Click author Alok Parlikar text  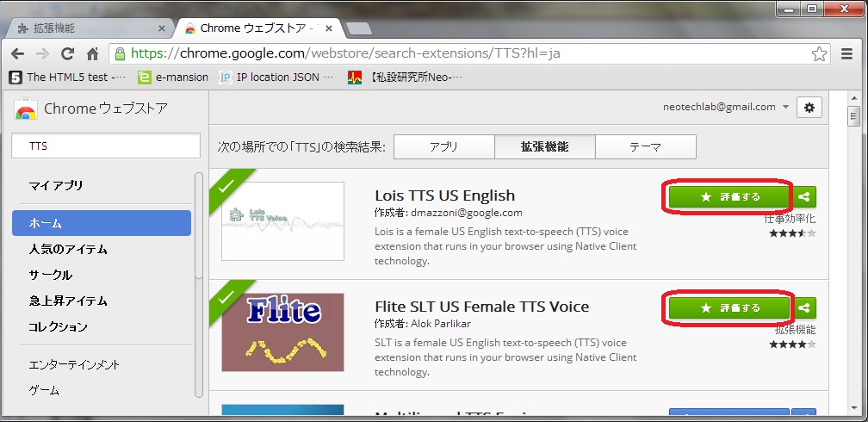pyautogui.click(x=441, y=324)
